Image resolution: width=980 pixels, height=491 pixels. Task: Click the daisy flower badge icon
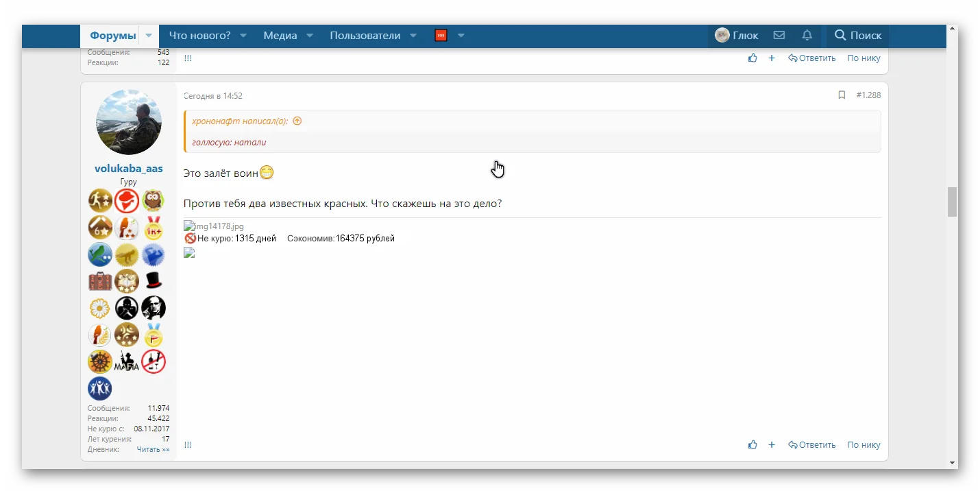point(100,308)
